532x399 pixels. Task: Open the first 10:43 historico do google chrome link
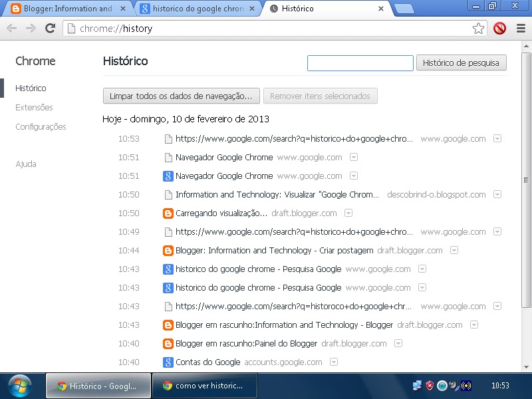tap(258, 269)
